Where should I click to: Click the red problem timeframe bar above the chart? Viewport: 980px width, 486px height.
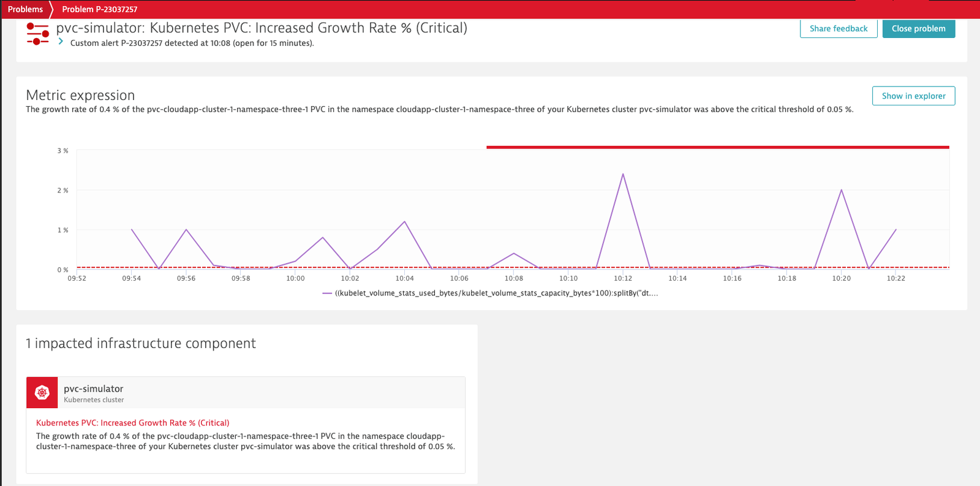tap(718, 147)
